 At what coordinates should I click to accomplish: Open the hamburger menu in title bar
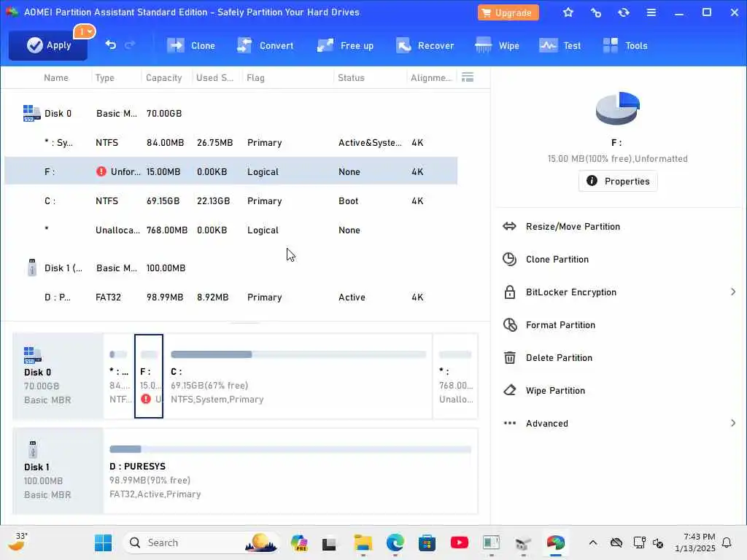pos(651,12)
